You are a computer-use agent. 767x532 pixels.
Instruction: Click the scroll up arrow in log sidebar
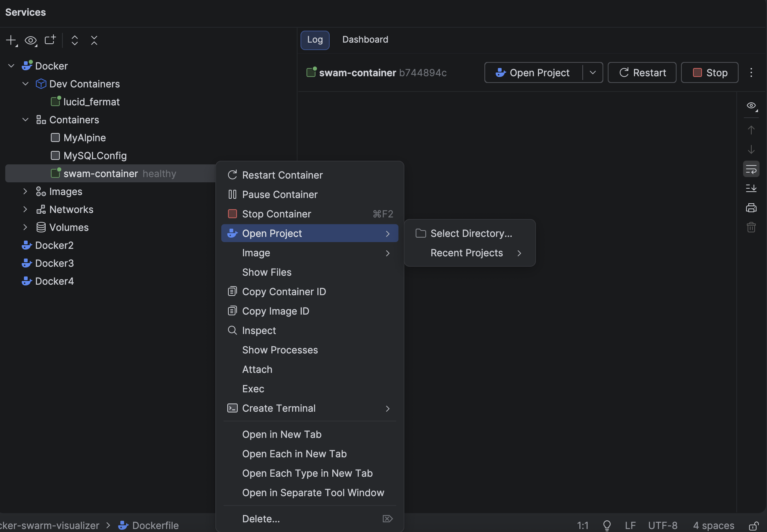coord(751,130)
